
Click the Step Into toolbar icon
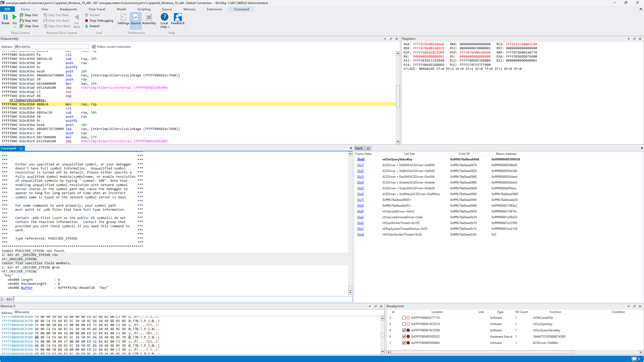coord(22,21)
